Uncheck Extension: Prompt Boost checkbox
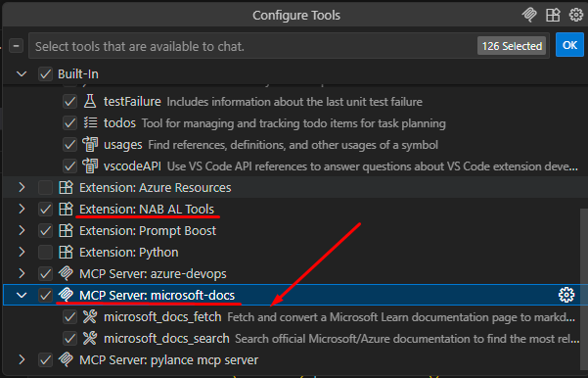Image resolution: width=588 pixels, height=378 pixels. (x=45, y=230)
